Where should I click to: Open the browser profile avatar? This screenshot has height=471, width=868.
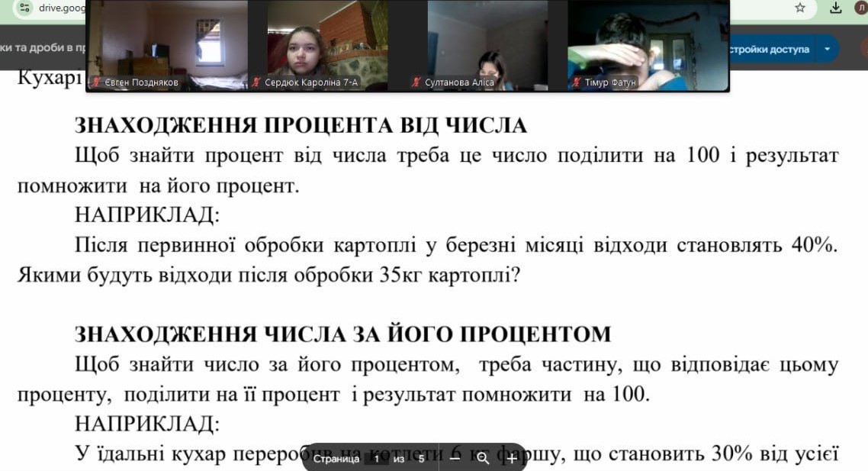[860, 8]
